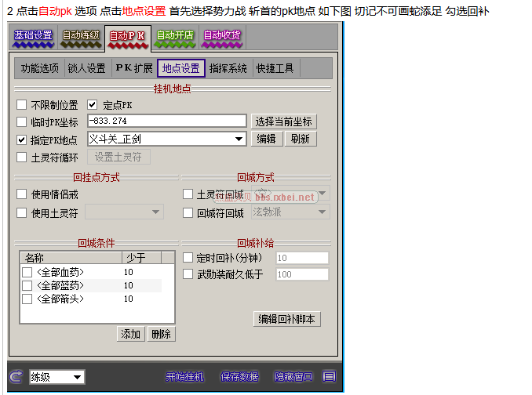Switch to the 自动收货 main tab
This screenshot has height=395, width=532.
[x=222, y=36]
